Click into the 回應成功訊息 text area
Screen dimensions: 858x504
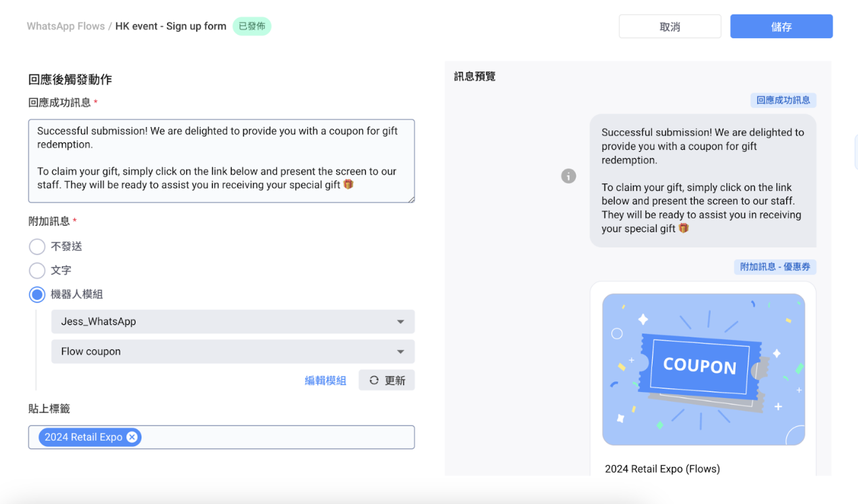(x=222, y=161)
